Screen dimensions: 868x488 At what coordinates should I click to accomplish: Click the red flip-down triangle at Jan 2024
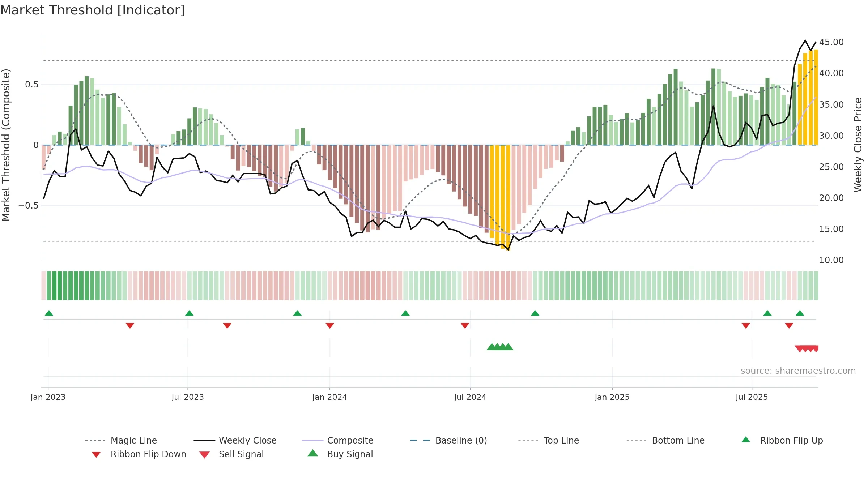click(x=330, y=326)
